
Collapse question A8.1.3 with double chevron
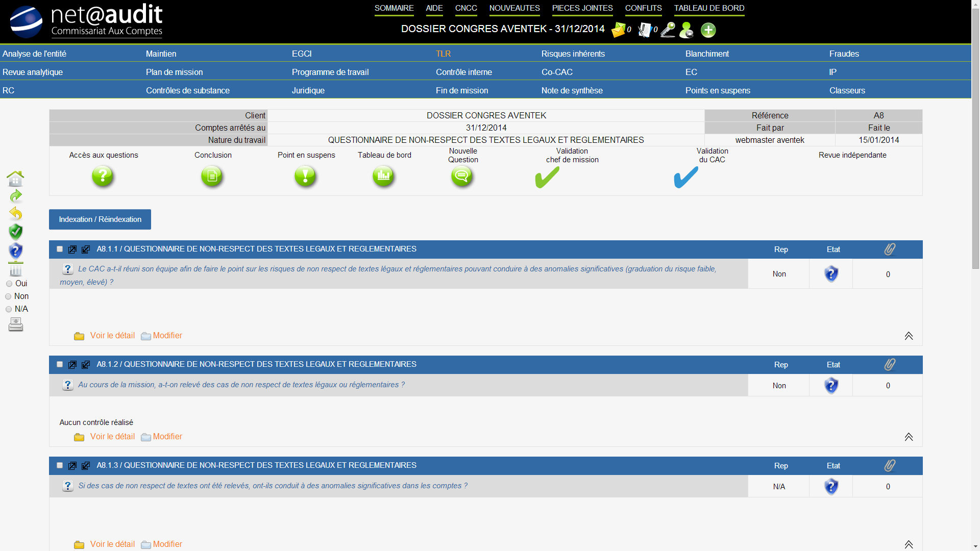(909, 544)
